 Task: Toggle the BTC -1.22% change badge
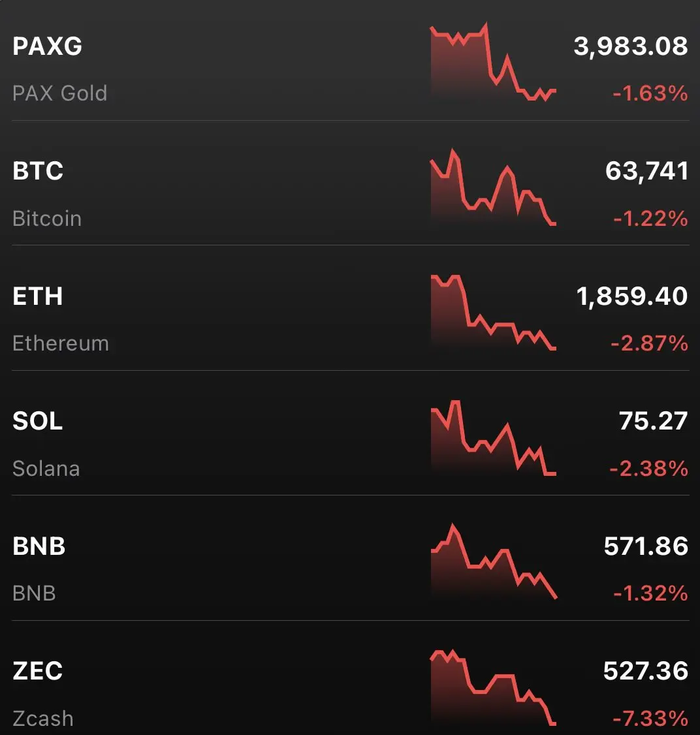pyautogui.click(x=651, y=219)
